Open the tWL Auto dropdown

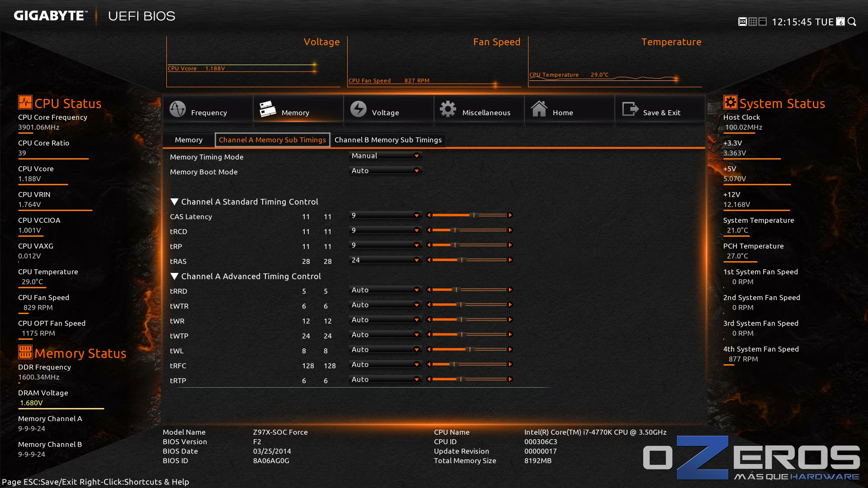click(x=385, y=350)
